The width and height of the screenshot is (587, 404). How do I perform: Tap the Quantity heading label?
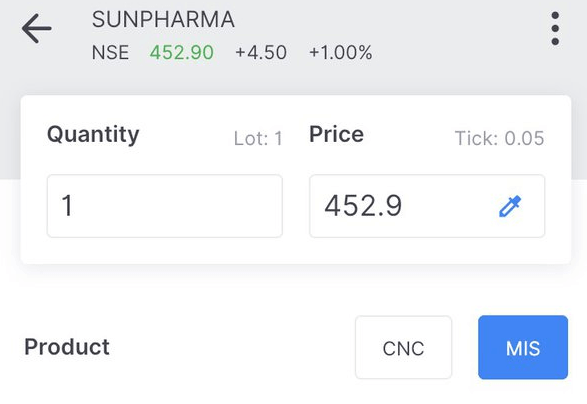tap(93, 135)
